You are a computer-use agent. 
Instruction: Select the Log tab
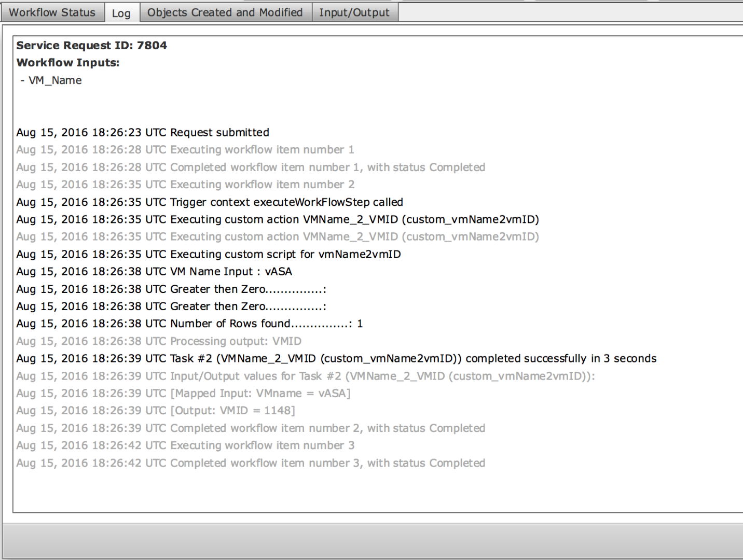(121, 13)
